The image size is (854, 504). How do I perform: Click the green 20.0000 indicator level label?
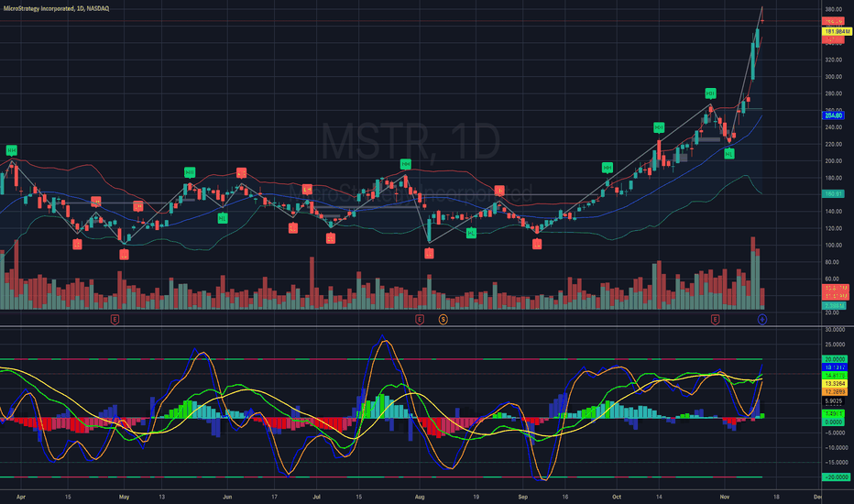pos(835,359)
